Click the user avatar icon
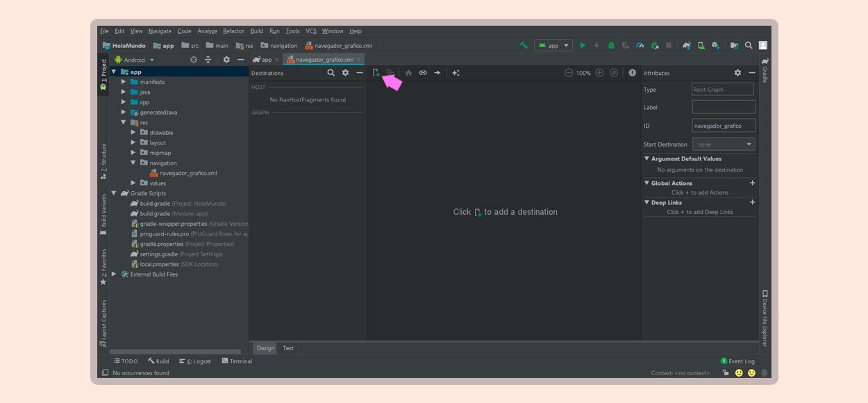Image resolution: width=868 pixels, height=403 pixels. tap(763, 45)
